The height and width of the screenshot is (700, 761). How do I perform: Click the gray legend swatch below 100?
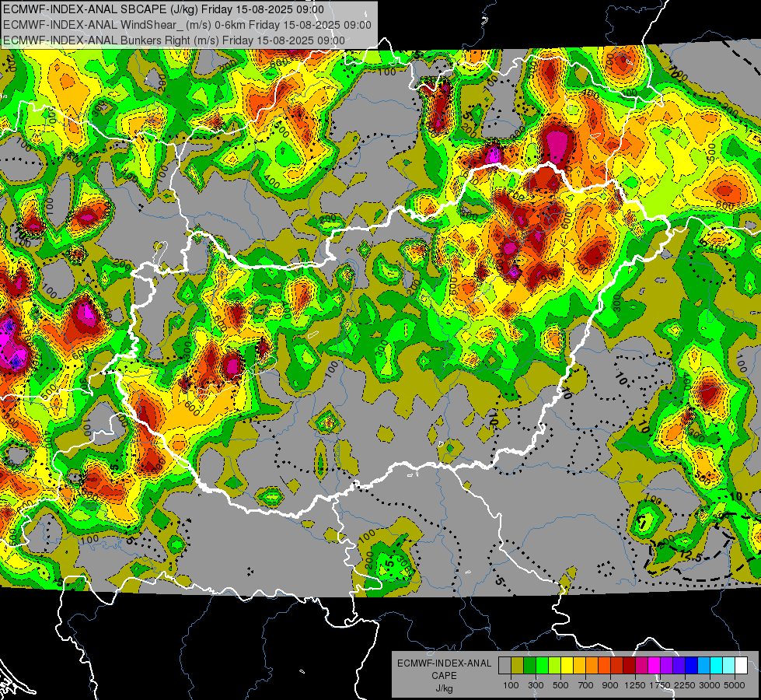[504, 666]
